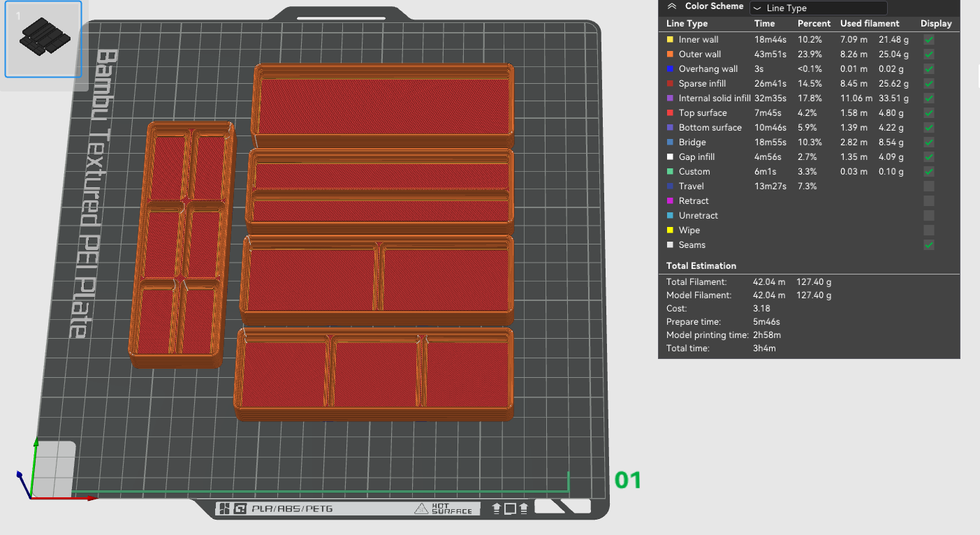Click the Bridge row label

click(692, 142)
